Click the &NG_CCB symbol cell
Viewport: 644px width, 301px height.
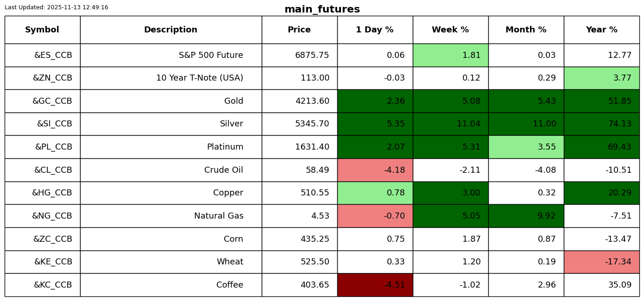(x=42, y=216)
